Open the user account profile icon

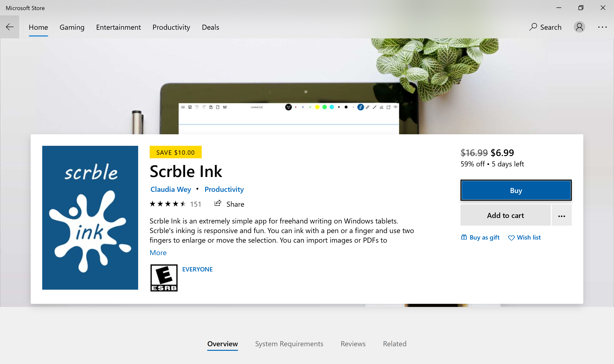(x=579, y=27)
